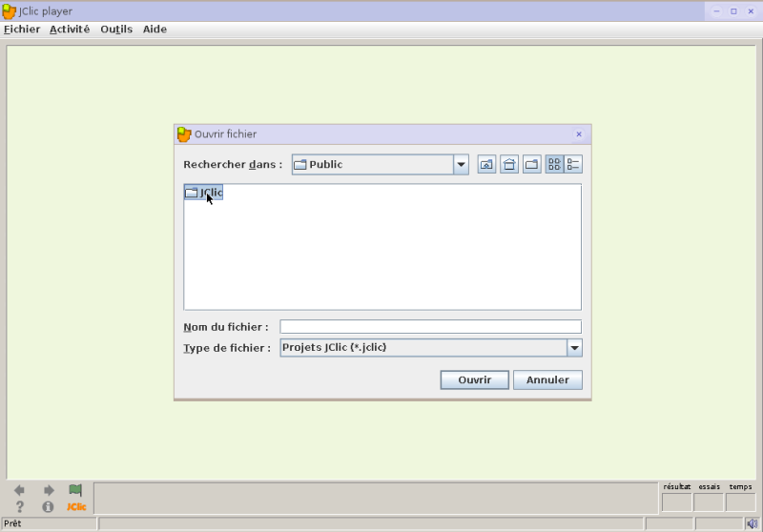The image size is (763, 532).
Task: Go up one folder level icon
Action: pos(486,164)
